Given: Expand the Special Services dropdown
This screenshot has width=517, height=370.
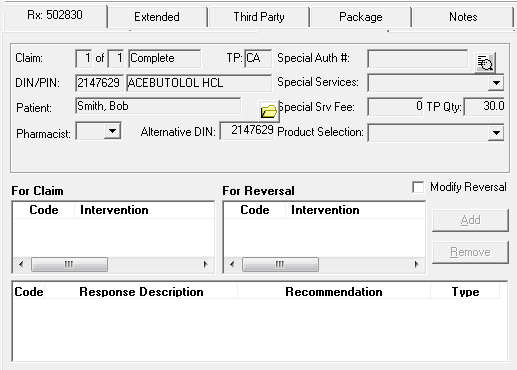Looking at the screenshot, I should pyautogui.click(x=496, y=83).
